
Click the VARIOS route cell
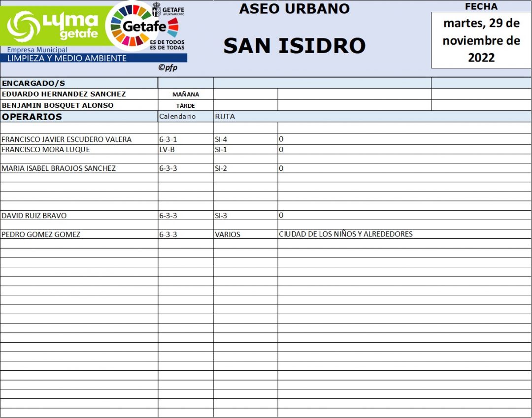[x=245, y=234]
